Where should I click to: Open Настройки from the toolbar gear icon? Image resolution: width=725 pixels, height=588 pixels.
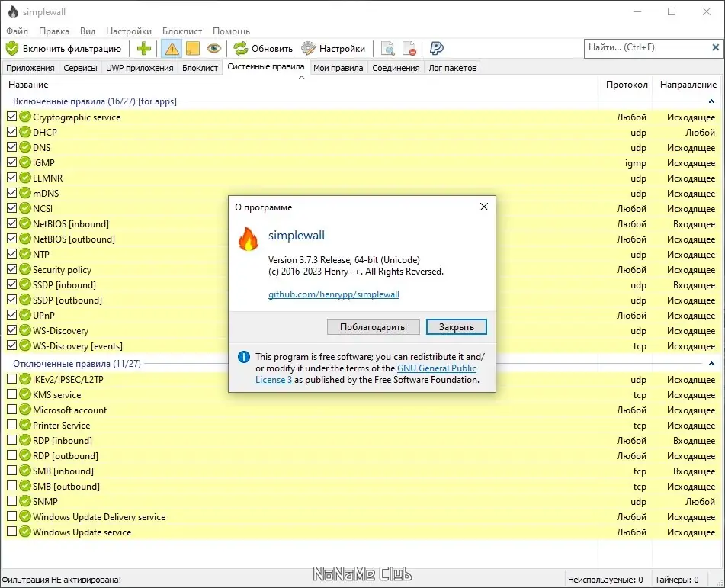coord(333,48)
